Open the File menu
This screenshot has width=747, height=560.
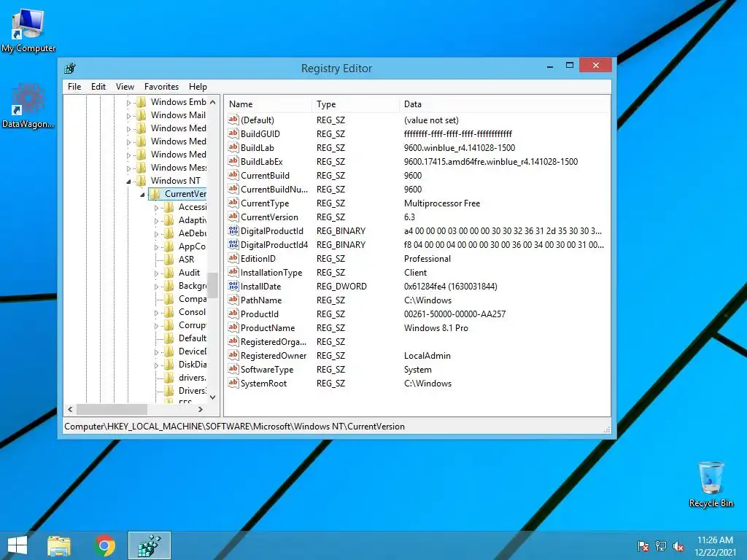pyautogui.click(x=74, y=87)
